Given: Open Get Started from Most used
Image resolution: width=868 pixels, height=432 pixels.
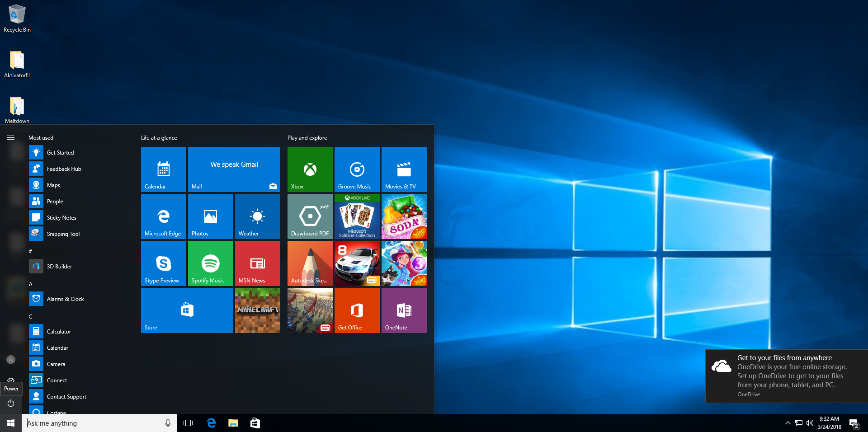Looking at the screenshot, I should click(x=80, y=153).
